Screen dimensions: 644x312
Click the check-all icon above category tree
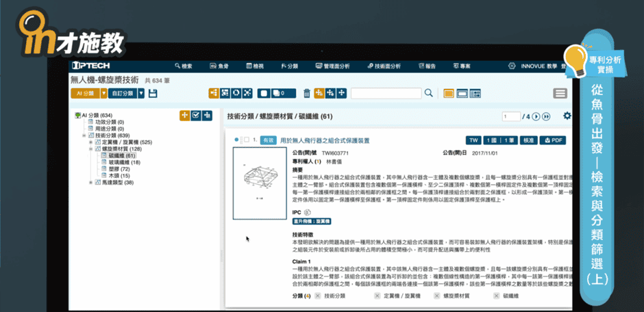coord(195,115)
